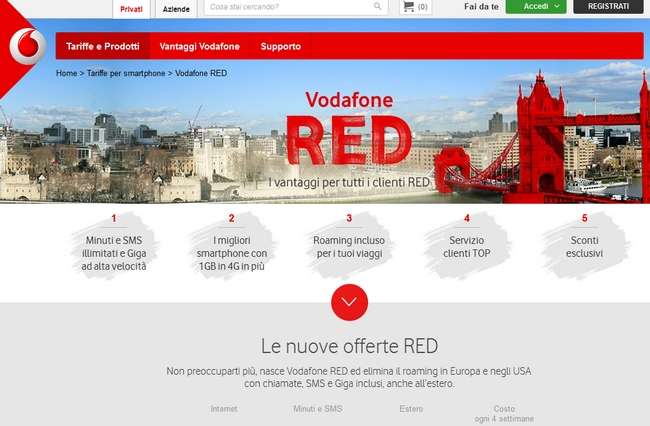Click the REGISTRATI button

point(608,6)
